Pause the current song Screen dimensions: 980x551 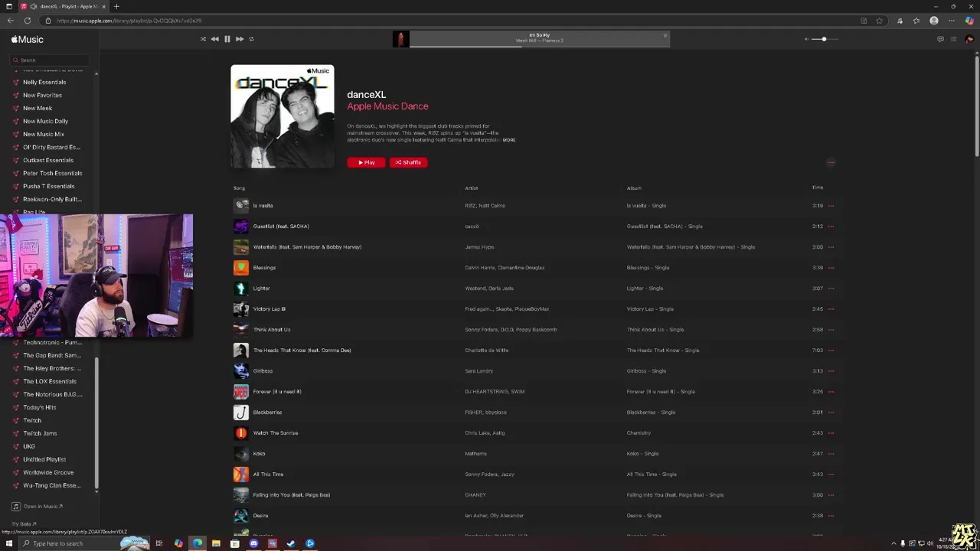pyautogui.click(x=227, y=39)
